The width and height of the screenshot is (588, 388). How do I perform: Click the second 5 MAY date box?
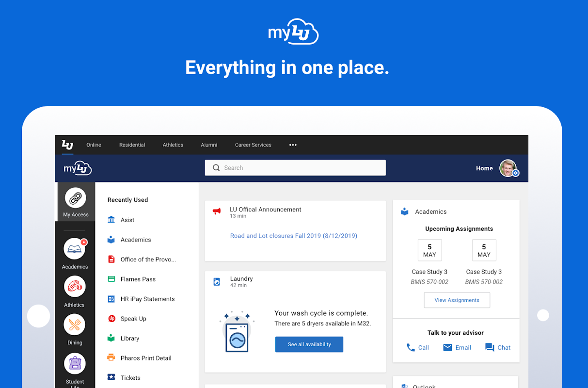[x=484, y=250]
